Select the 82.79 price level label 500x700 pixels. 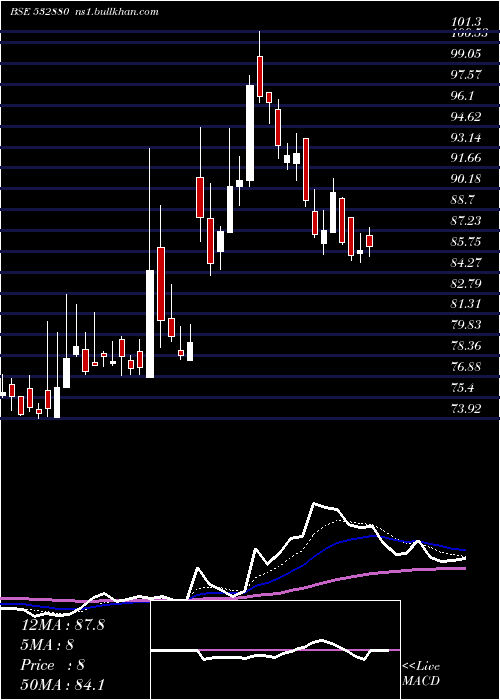[466, 283]
